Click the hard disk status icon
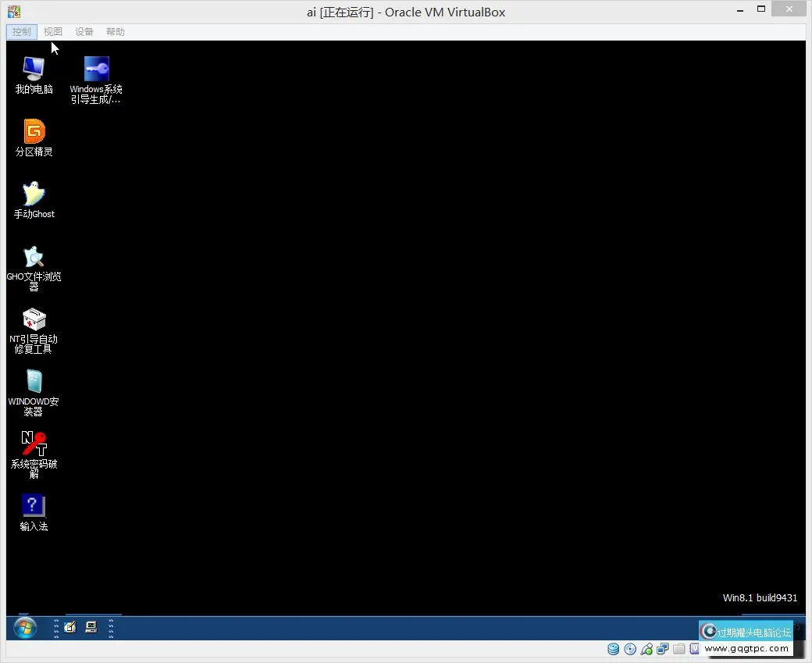 click(x=613, y=649)
